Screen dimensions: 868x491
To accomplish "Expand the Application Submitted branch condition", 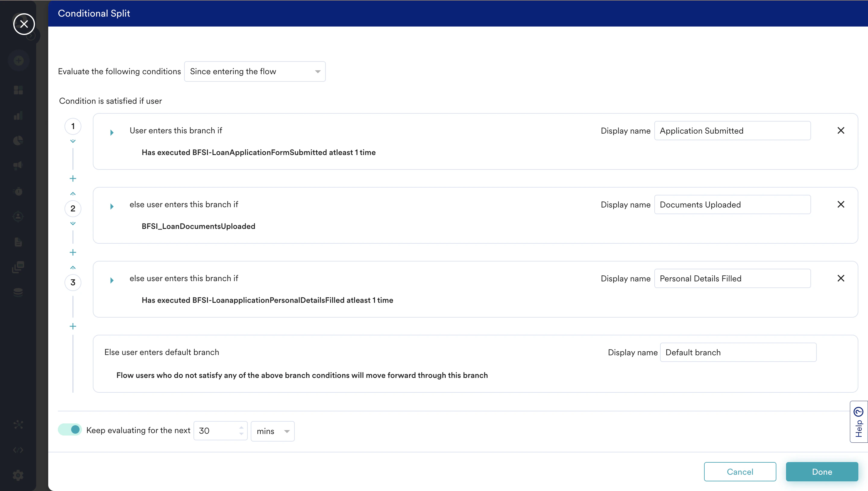I will pos(112,132).
